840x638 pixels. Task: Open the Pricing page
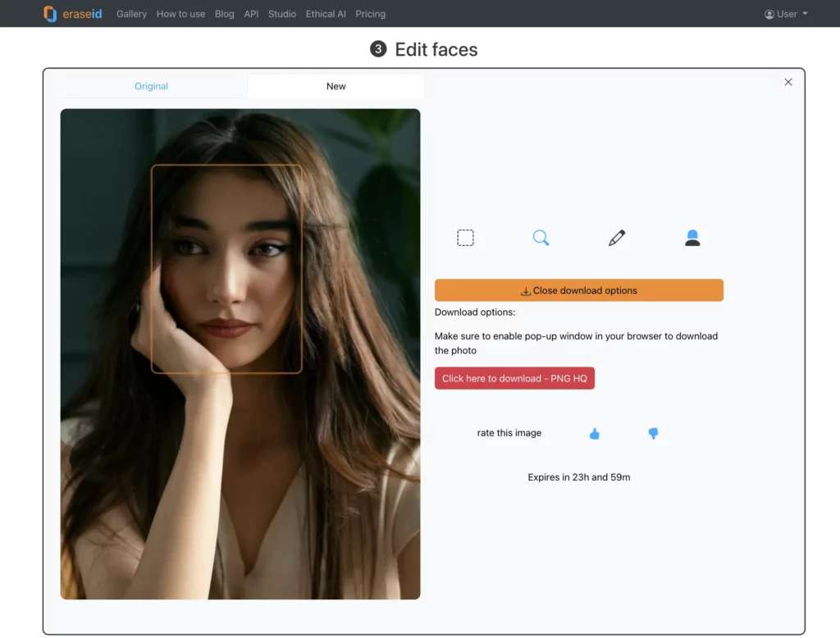[370, 13]
